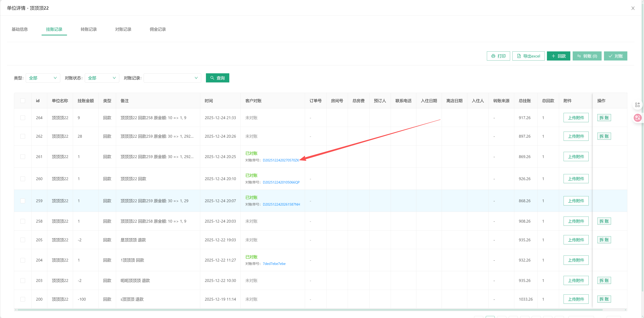Export records with 导出excel button
This screenshot has height=318, width=644.
528,56
